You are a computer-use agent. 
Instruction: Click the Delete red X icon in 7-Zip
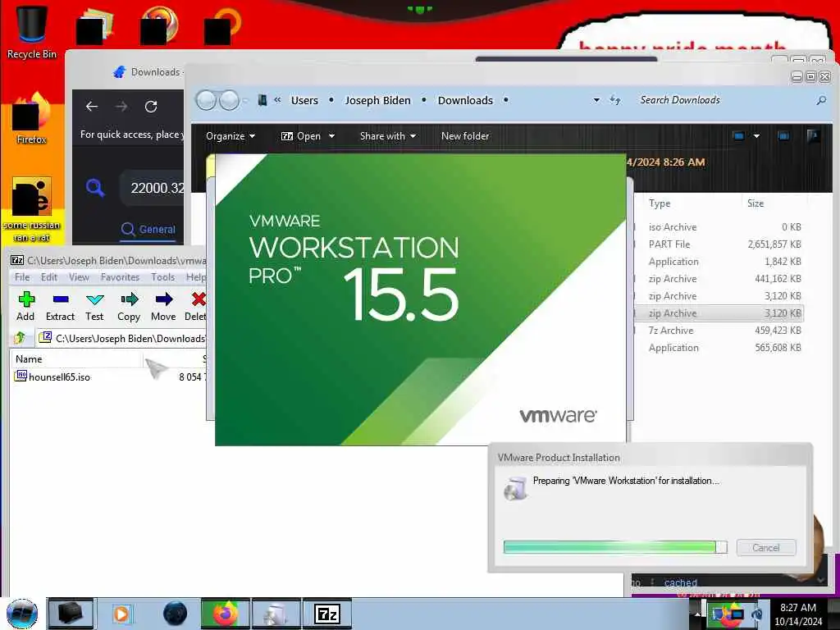click(x=197, y=307)
